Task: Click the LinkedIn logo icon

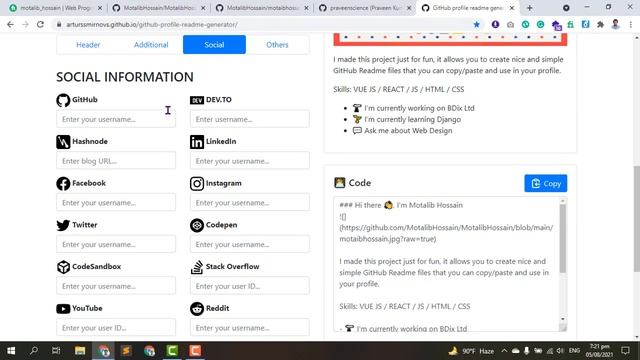Action: (197, 142)
